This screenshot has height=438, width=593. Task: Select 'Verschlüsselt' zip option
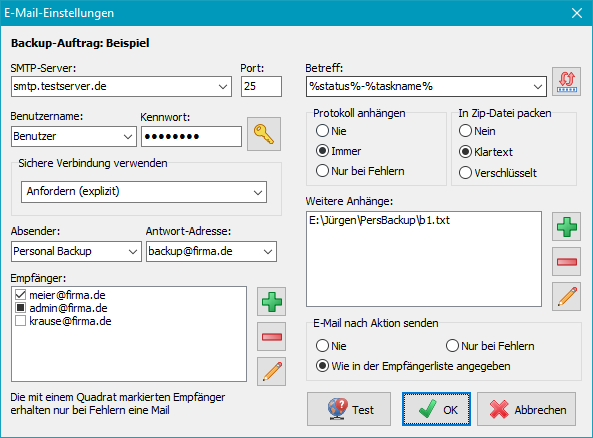[x=465, y=173]
